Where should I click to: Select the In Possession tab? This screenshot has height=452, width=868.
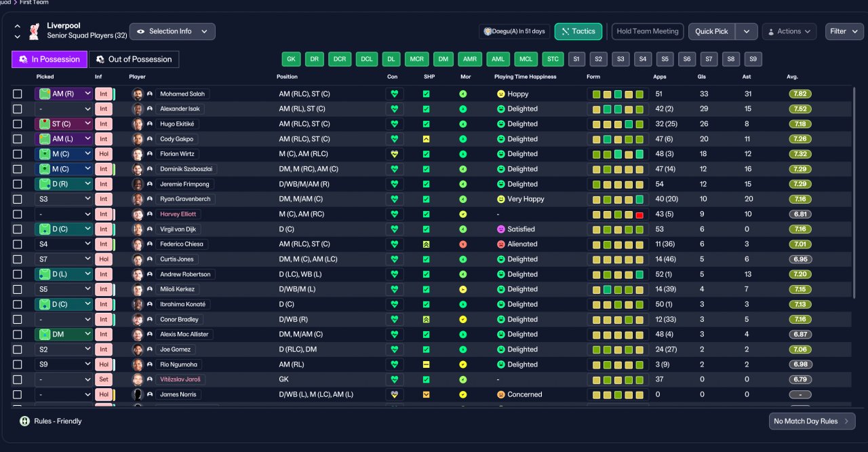(x=50, y=59)
